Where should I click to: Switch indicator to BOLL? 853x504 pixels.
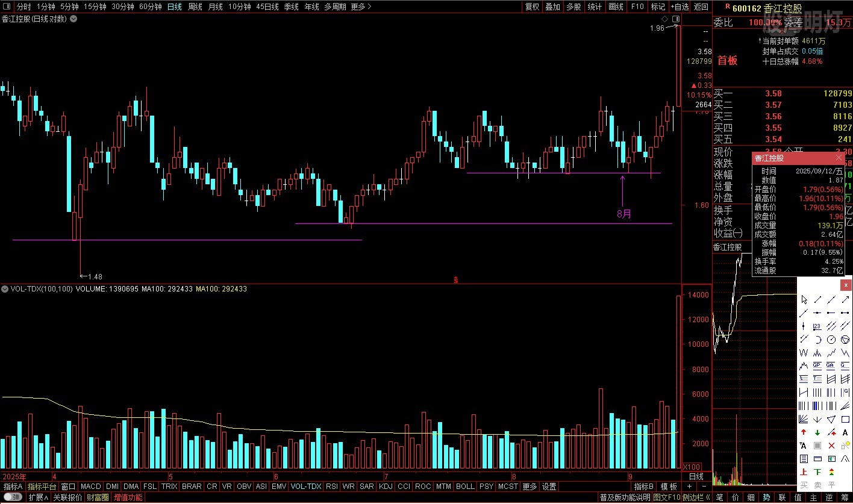(x=465, y=487)
